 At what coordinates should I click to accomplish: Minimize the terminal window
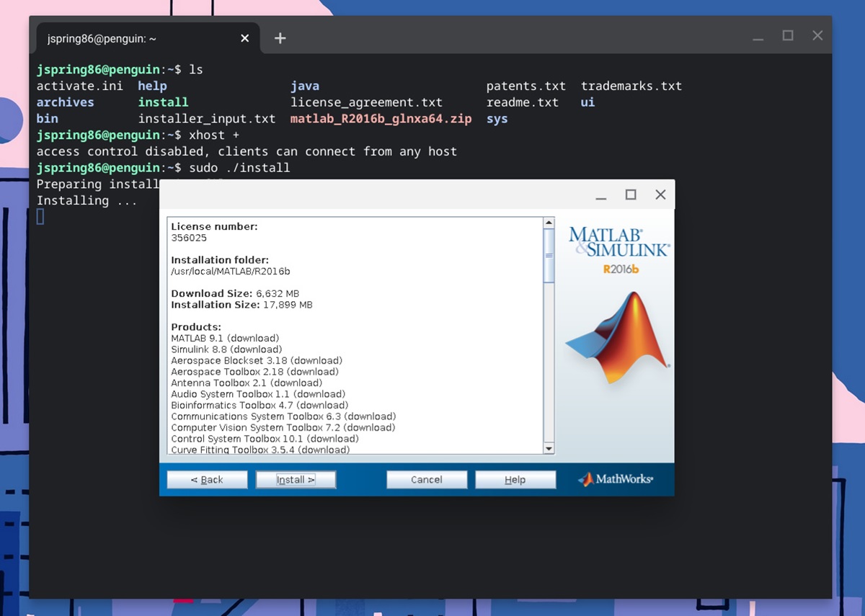tap(758, 36)
